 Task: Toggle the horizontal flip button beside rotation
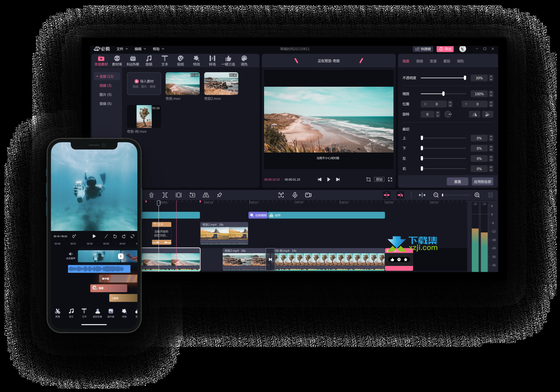(474, 114)
